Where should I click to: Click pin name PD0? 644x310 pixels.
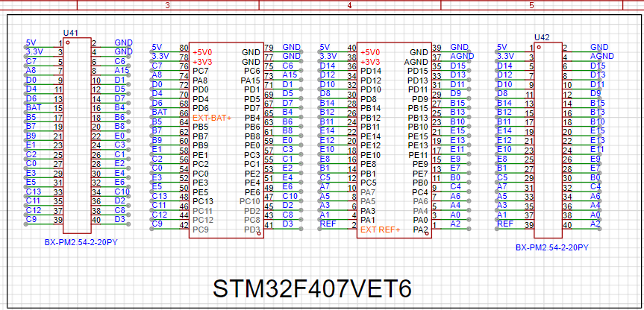pyautogui.click(x=201, y=89)
